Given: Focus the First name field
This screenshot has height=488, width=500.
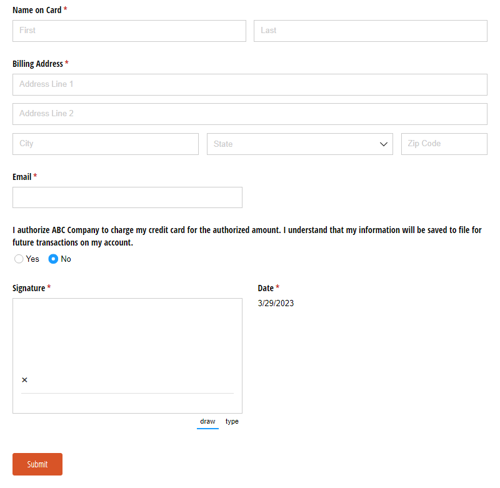Looking at the screenshot, I should [129, 31].
